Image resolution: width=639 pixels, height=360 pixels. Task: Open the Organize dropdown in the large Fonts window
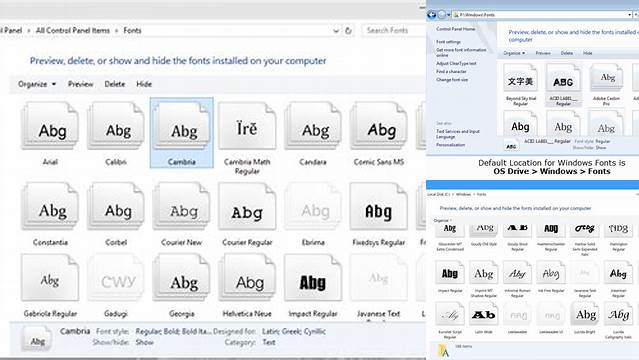click(37, 84)
